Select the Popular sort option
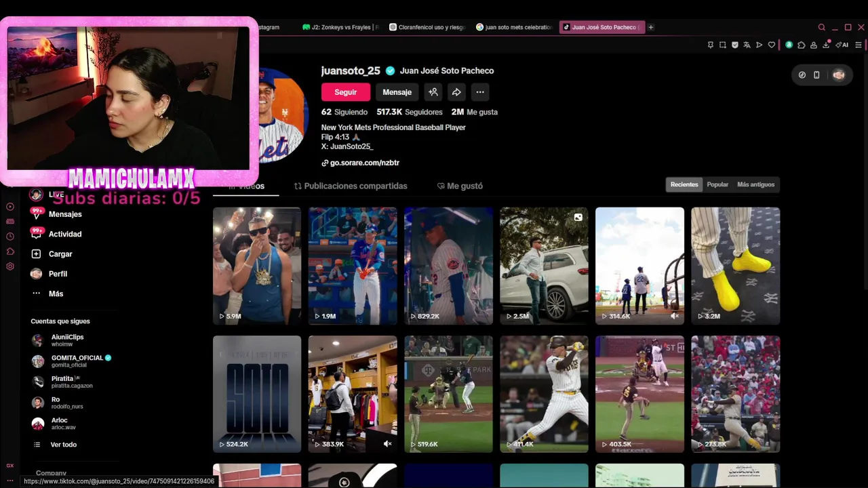The height and width of the screenshot is (488, 868). 717,184
